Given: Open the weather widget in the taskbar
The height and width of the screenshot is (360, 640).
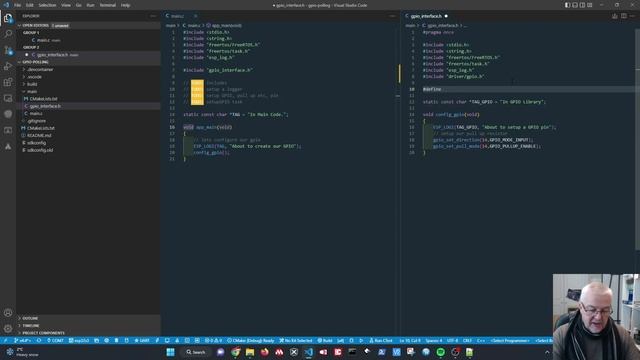Looking at the screenshot, I should [22, 352].
